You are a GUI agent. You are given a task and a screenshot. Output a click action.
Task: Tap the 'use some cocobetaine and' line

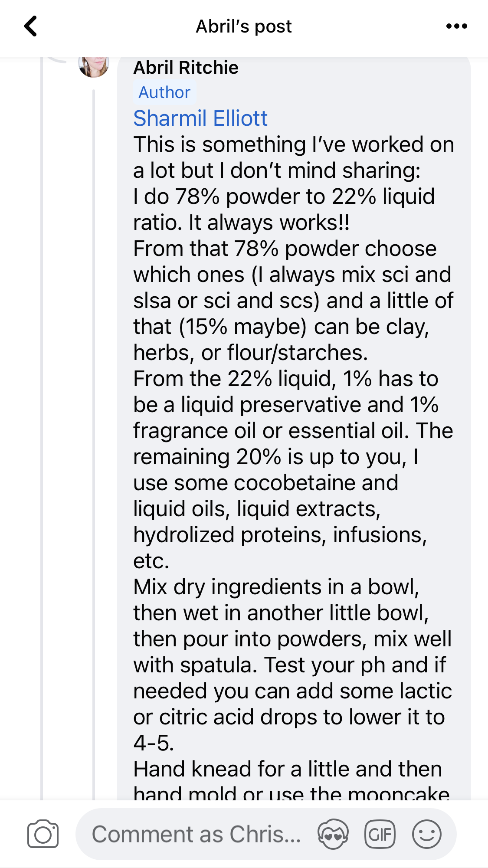tap(265, 483)
